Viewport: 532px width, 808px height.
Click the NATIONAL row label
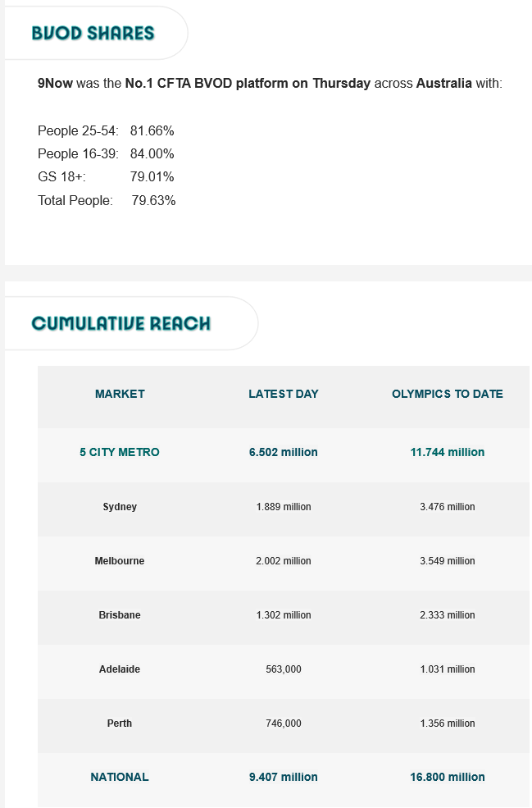(x=120, y=777)
